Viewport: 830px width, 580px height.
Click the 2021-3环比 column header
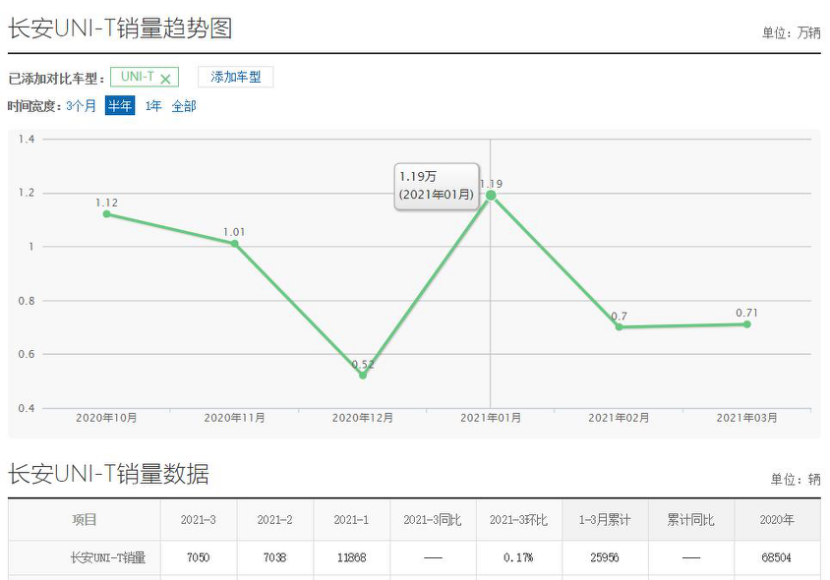pyautogui.click(x=519, y=520)
